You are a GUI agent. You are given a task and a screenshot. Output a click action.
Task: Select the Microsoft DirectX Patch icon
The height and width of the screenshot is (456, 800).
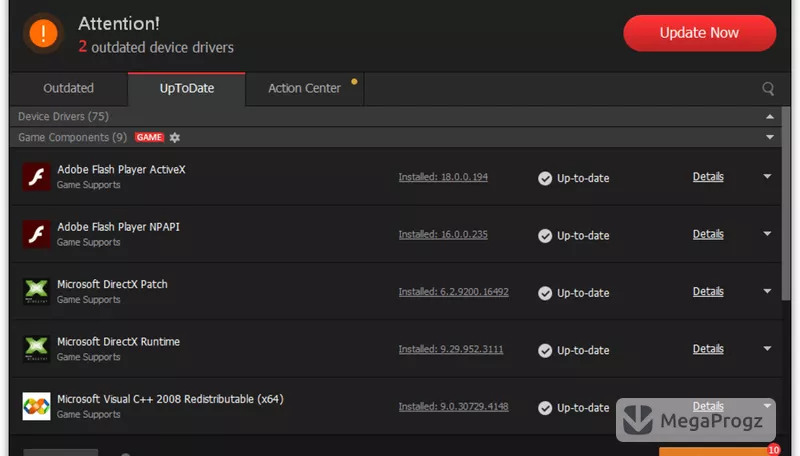[x=36, y=291]
